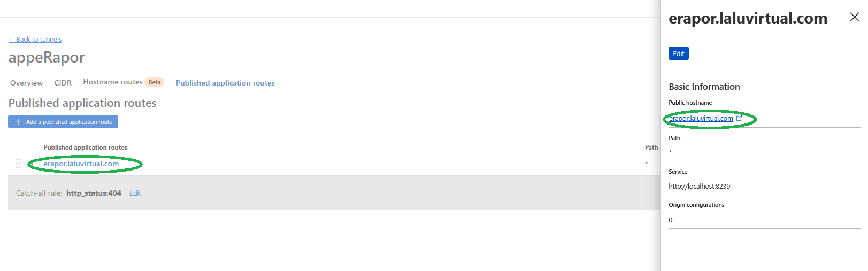Grab the drag handle on the route row

point(18,164)
